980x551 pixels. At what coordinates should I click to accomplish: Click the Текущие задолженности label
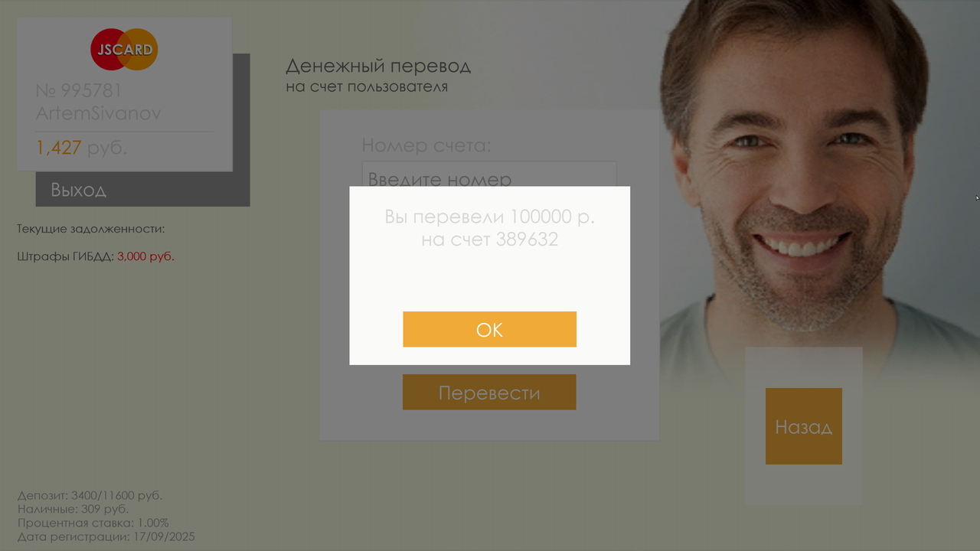coord(91,229)
